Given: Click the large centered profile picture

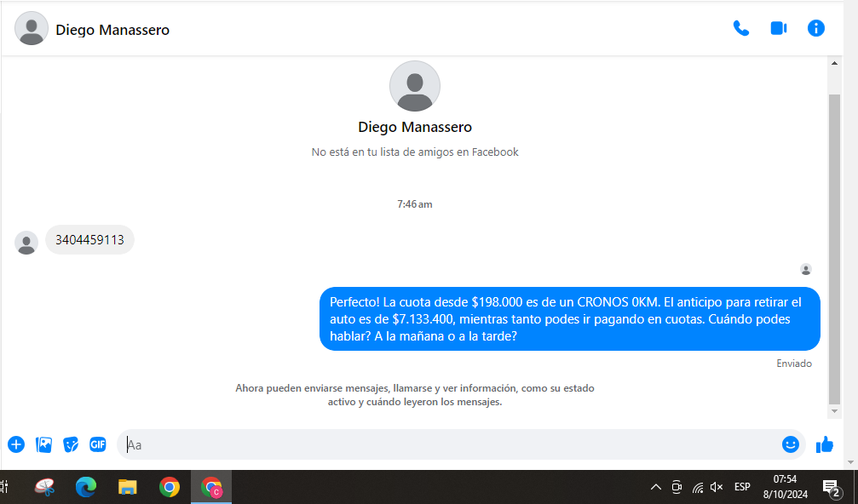Looking at the screenshot, I should [x=415, y=86].
